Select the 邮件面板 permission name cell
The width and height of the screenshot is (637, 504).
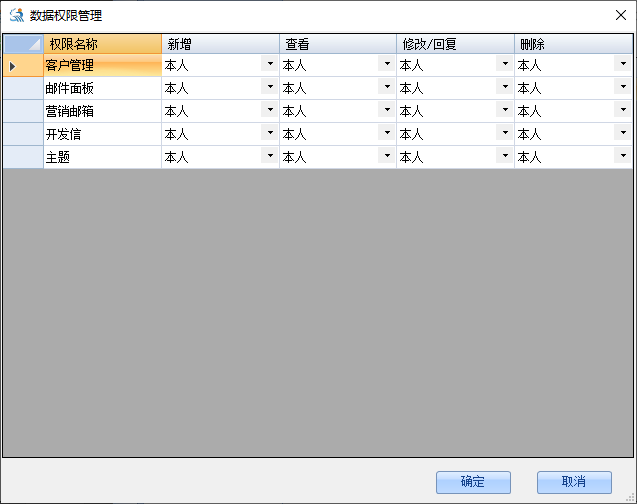point(102,88)
